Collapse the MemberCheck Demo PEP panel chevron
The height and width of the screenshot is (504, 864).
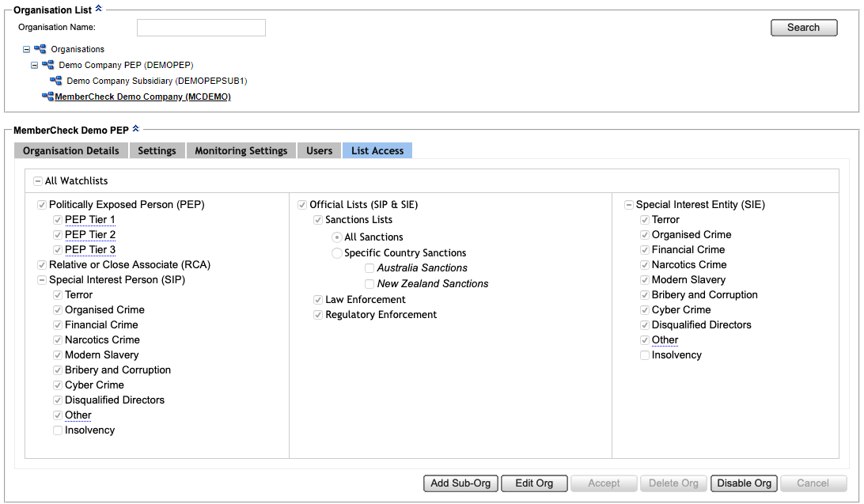[135, 129]
